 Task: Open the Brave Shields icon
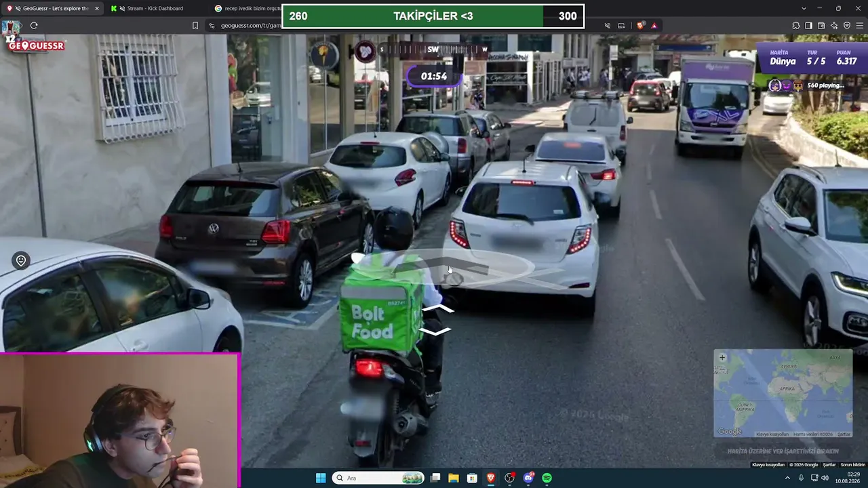(x=641, y=26)
